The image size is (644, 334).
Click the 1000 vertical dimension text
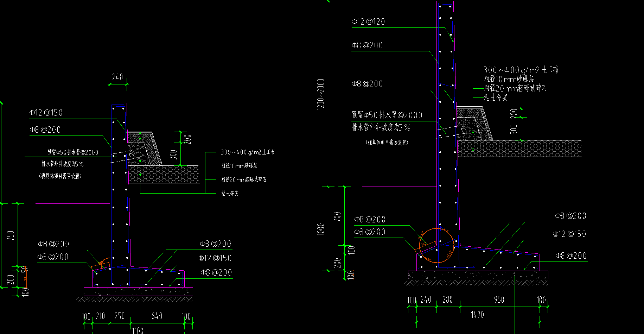(321, 229)
